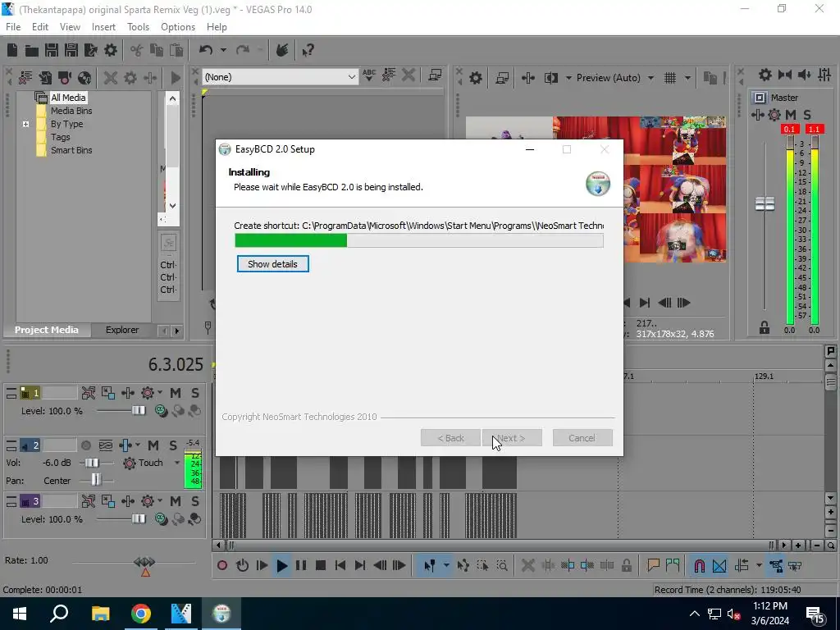Screen dimensions: 840x630
Task: Open Master bus FX gear icon
Action: pos(774,115)
